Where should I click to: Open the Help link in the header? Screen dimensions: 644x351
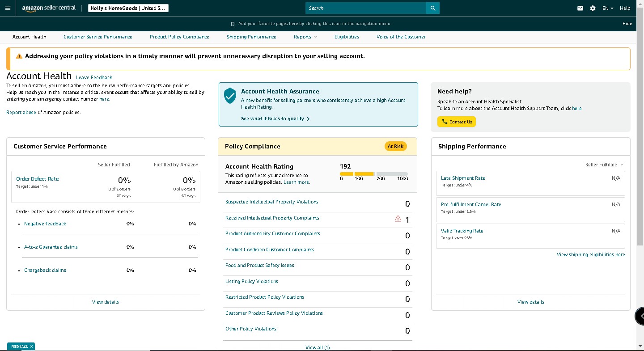(625, 8)
